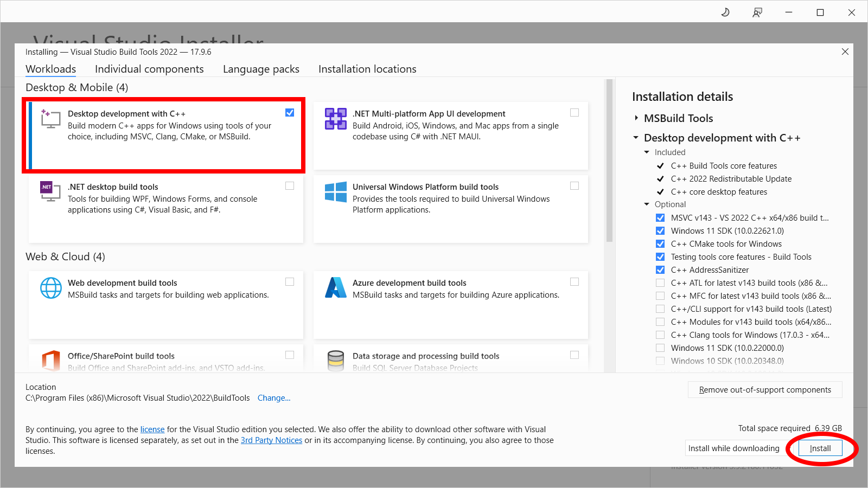The width and height of the screenshot is (868, 488).
Task: Select the Web development build tools card
Action: [x=166, y=305]
